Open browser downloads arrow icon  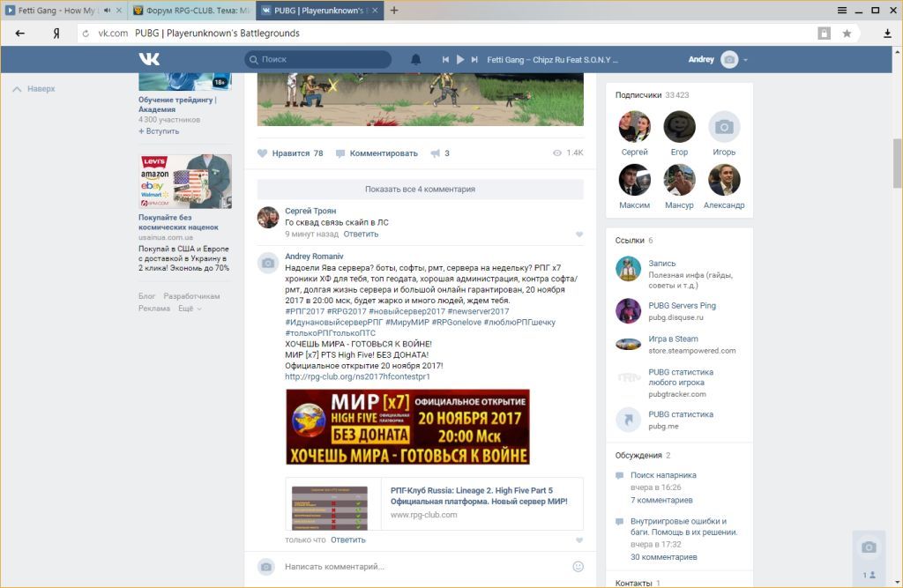[887, 33]
